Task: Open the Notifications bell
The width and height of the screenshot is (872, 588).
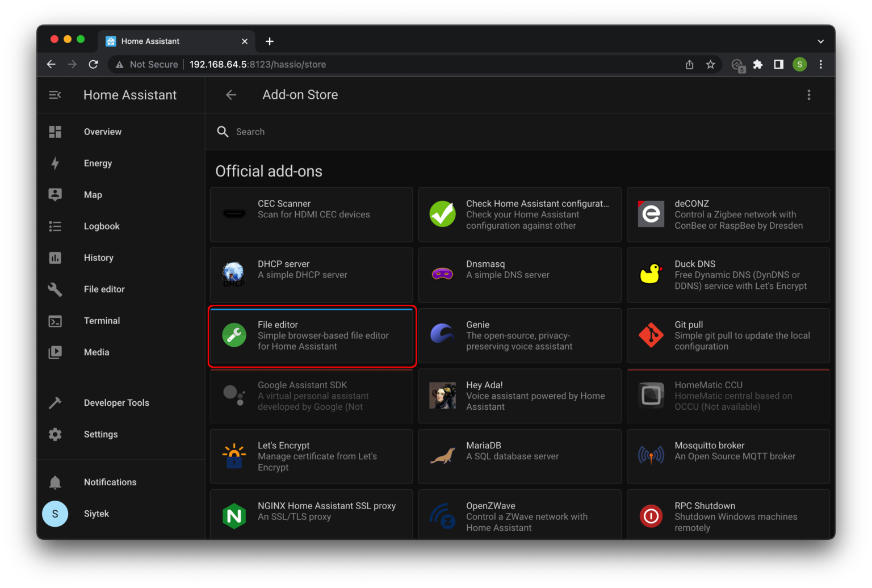Action: [55, 482]
